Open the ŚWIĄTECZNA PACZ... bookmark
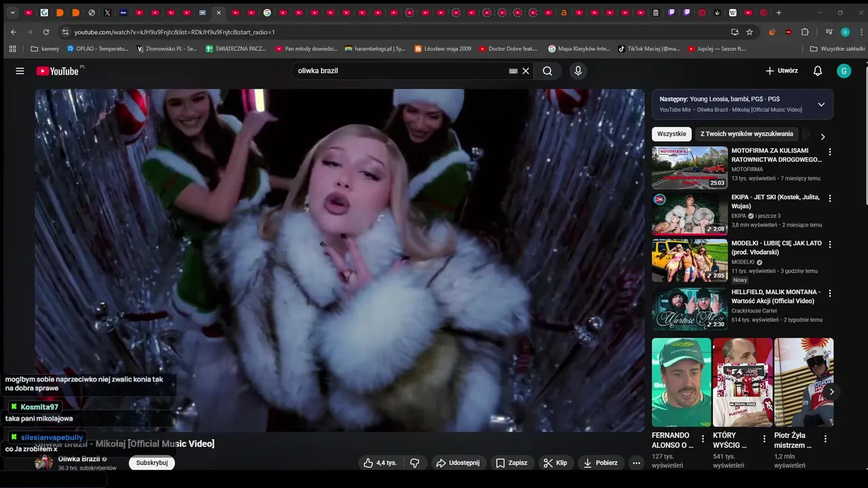Screen dimensions: 868x488 236,49
